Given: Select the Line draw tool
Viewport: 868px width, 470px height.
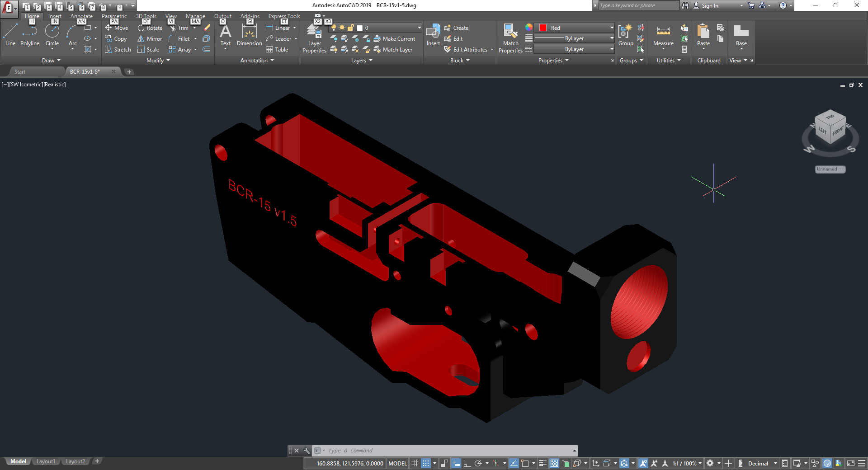Looking at the screenshot, I should point(10,35).
